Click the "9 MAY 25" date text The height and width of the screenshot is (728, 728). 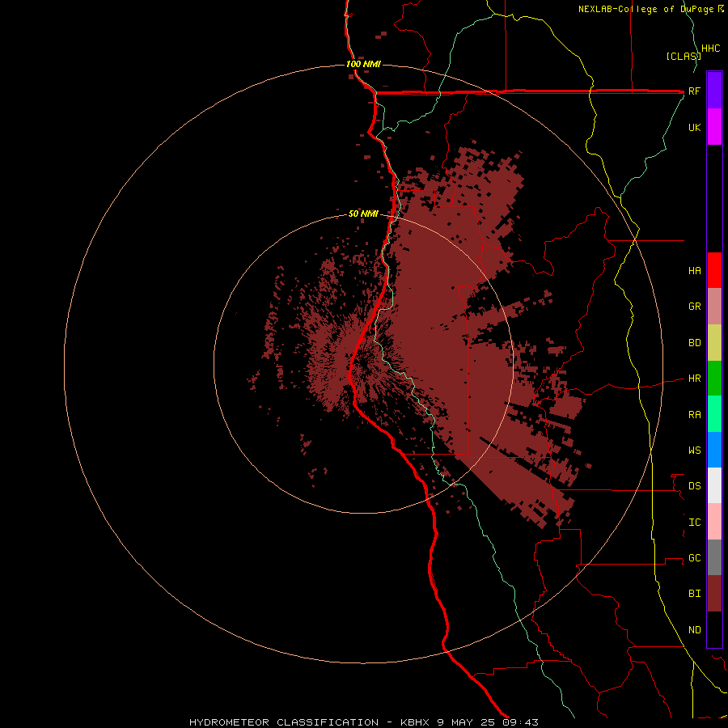(x=466, y=722)
